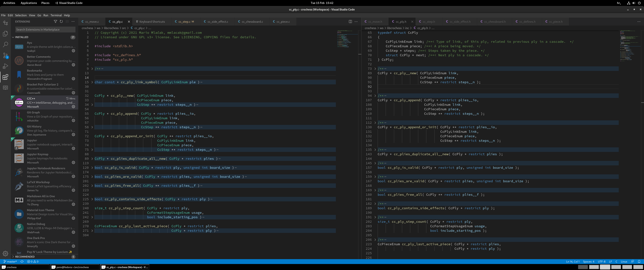Screen dimensions: 644x270
Task: Open the Run and Debug view
Action: click(5, 66)
